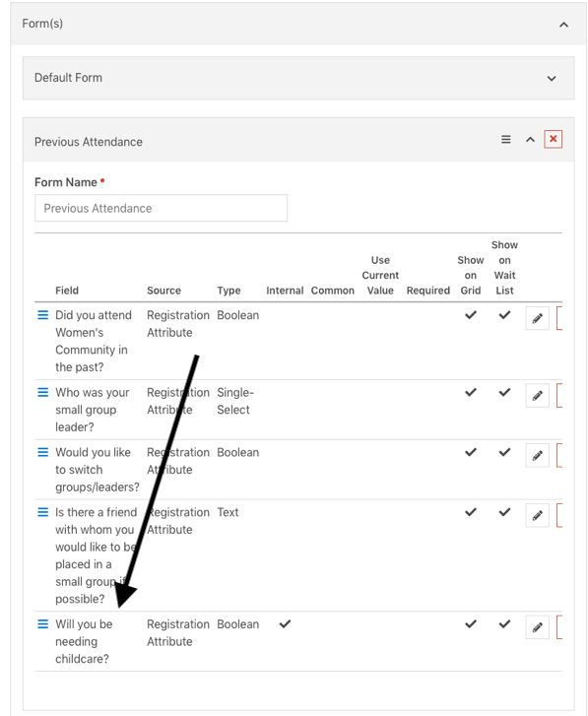The height and width of the screenshot is (716, 588).
Task: Click Show on Wait List check for Women's Community row
Action: pyautogui.click(x=504, y=314)
